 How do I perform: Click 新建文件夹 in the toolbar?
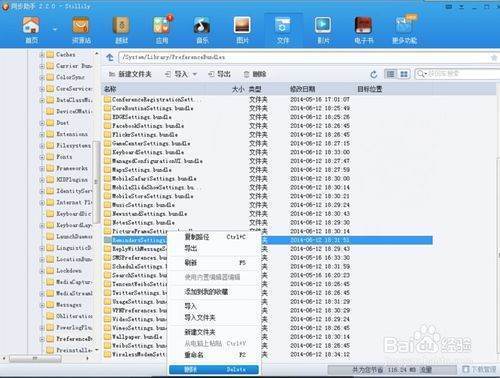tap(130, 74)
